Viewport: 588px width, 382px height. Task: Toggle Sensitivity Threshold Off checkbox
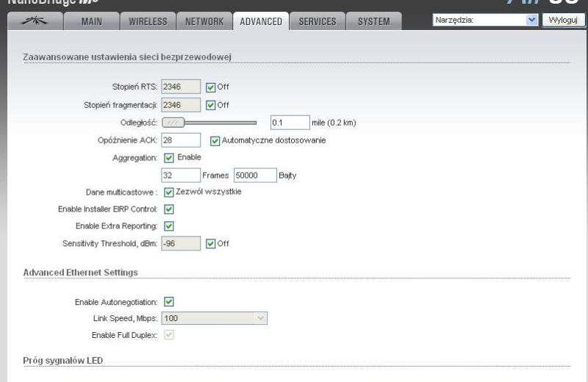[x=211, y=244]
